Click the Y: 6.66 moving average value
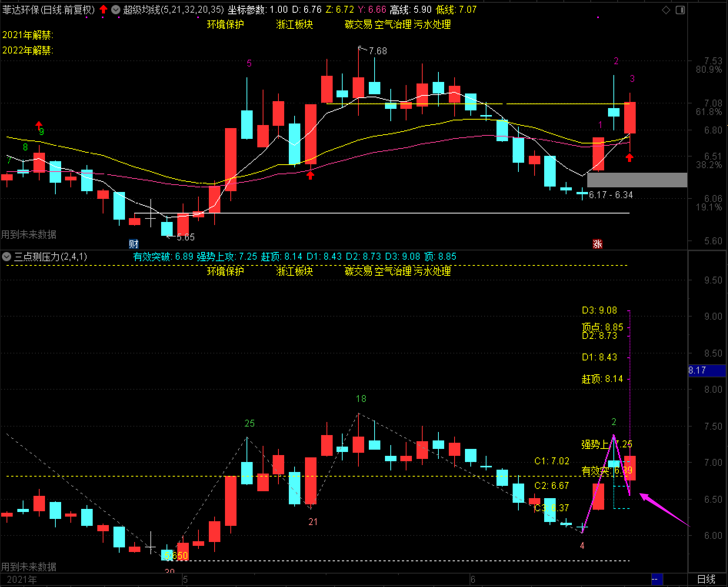Image resolution: width=728 pixels, height=587 pixels. (372, 10)
